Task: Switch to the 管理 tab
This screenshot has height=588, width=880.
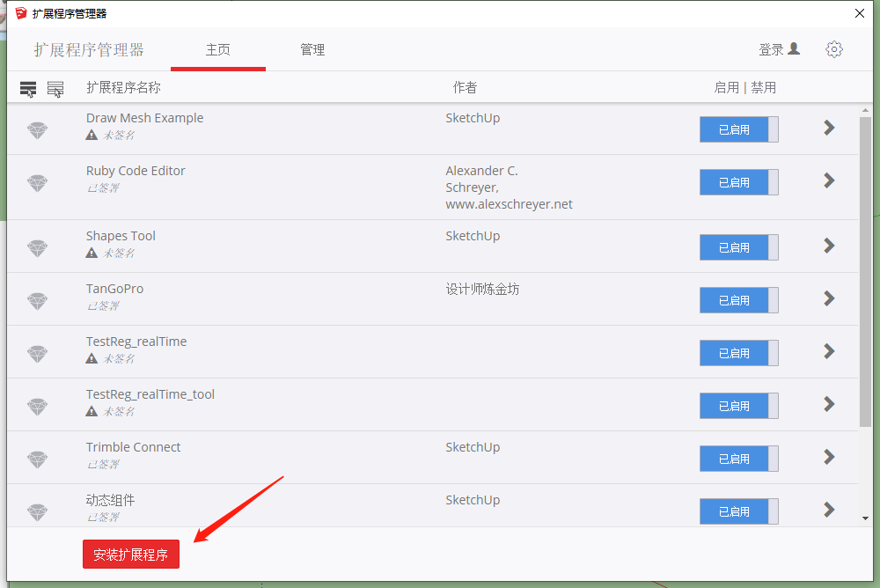Action: pyautogui.click(x=312, y=50)
